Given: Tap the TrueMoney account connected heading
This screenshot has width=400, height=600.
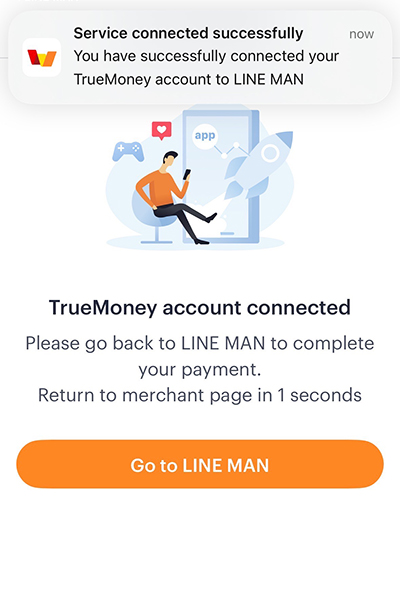Looking at the screenshot, I should tap(199, 307).
